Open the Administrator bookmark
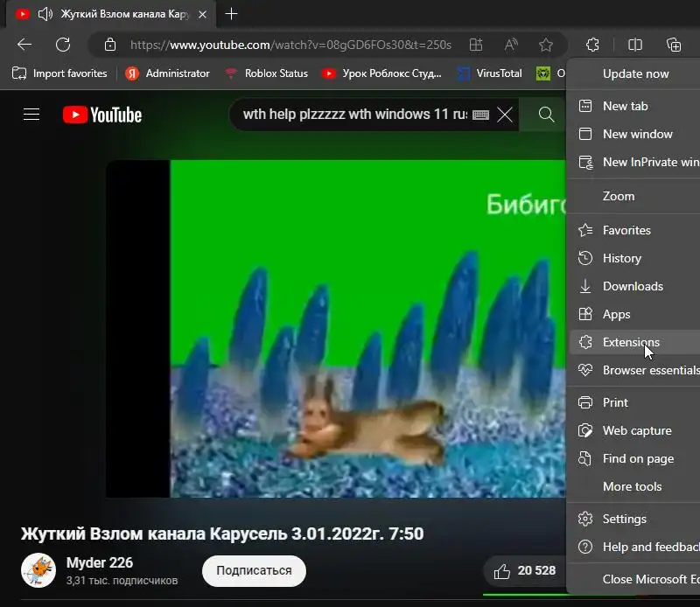700x607 pixels. [167, 73]
